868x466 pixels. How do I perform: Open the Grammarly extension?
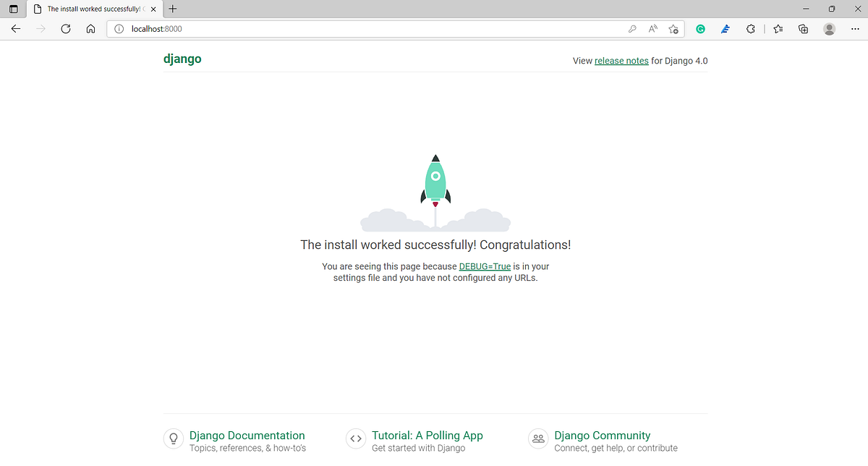pyautogui.click(x=700, y=29)
